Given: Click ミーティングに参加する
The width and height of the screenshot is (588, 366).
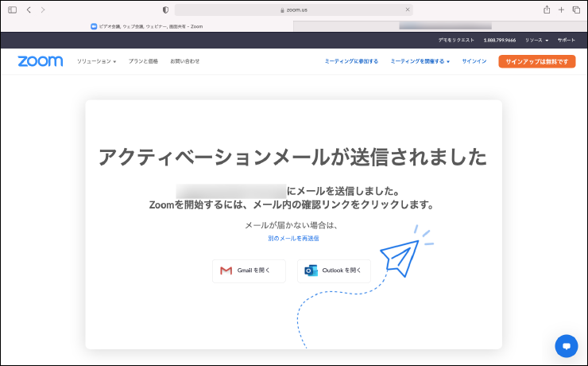Looking at the screenshot, I should tap(351, 61).
